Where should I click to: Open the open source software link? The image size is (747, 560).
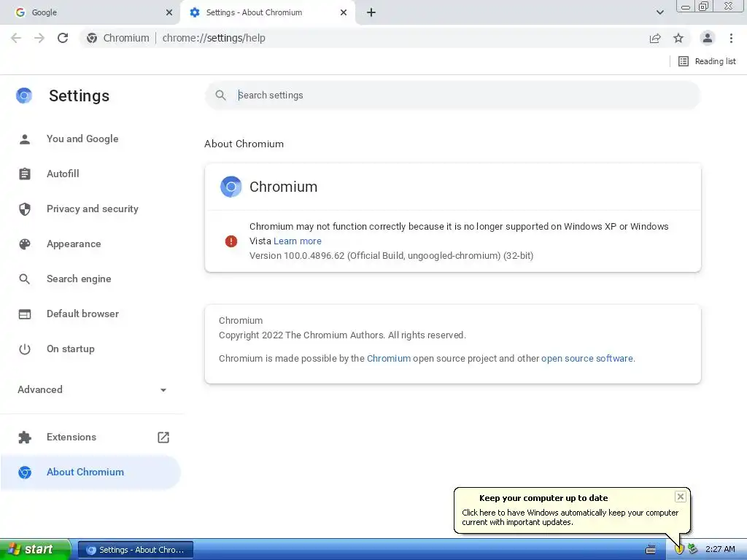click(x=587, y=359)
